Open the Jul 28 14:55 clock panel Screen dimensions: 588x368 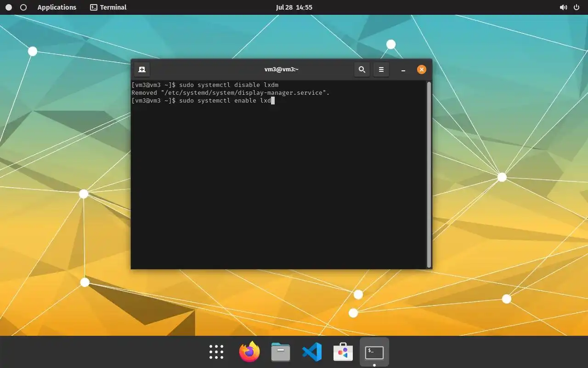(294, 7)
